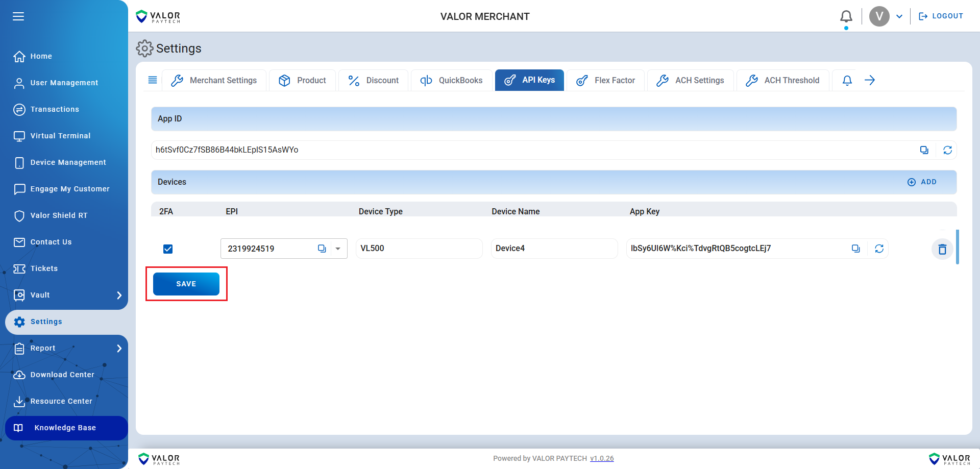Click the right arrow to show more tabs

870,80
